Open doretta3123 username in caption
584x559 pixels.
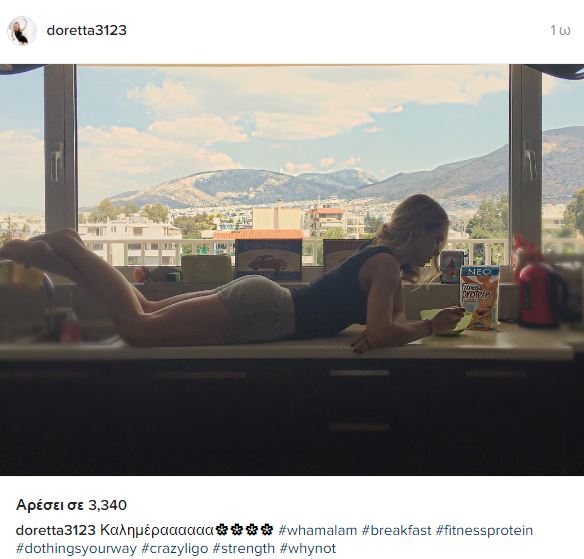pyautogui.click(x=56, y=530)
